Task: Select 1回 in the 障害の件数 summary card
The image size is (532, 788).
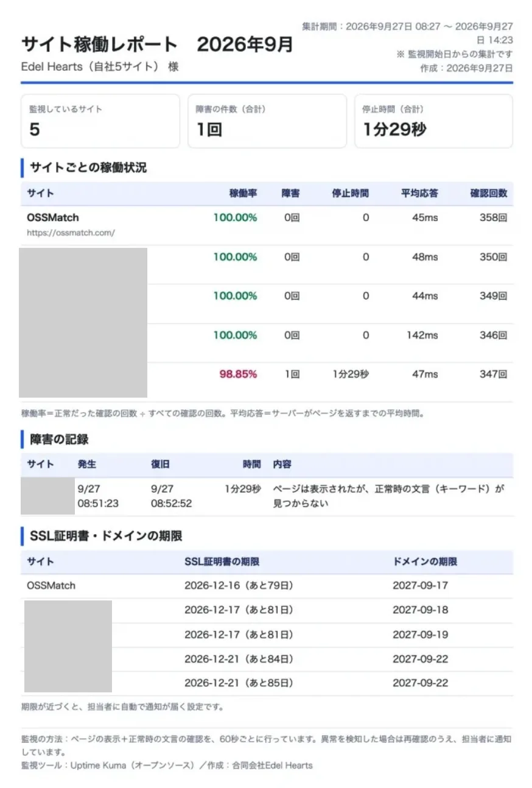Action: pyautogui.click(x=209, y=130)
